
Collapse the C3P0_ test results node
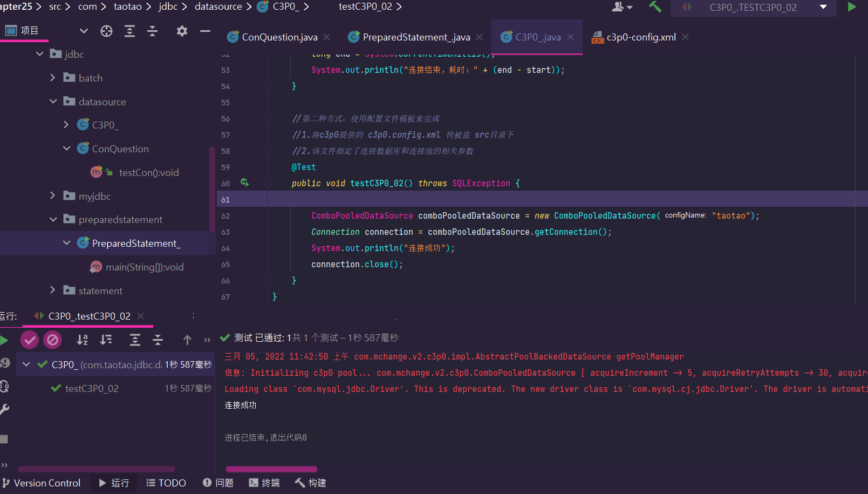[x=26, y=364]
